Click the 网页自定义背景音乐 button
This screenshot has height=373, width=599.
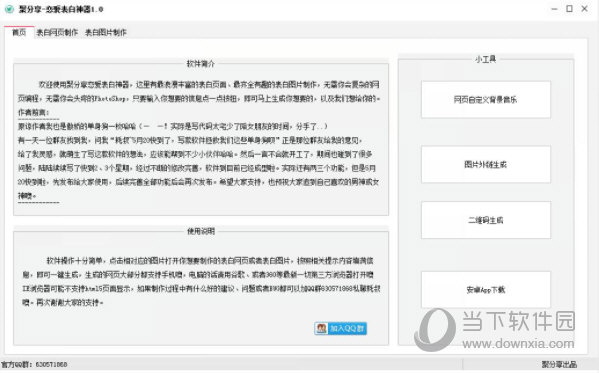486,99
